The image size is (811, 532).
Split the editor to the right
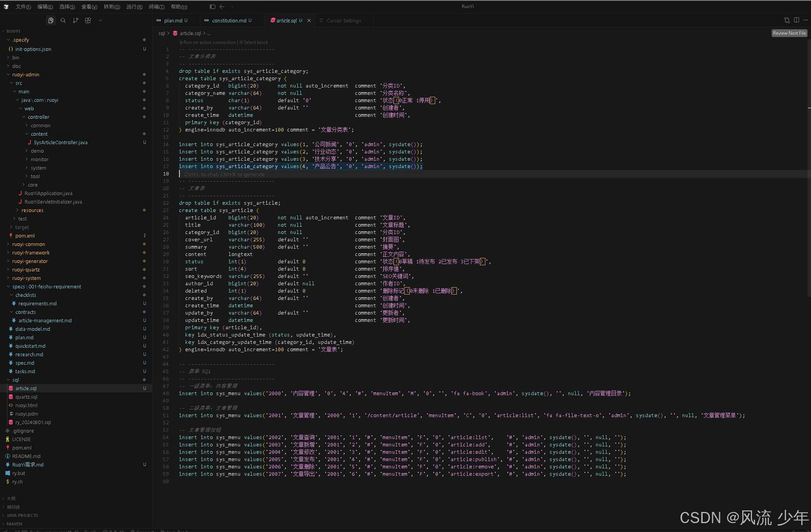796,20
